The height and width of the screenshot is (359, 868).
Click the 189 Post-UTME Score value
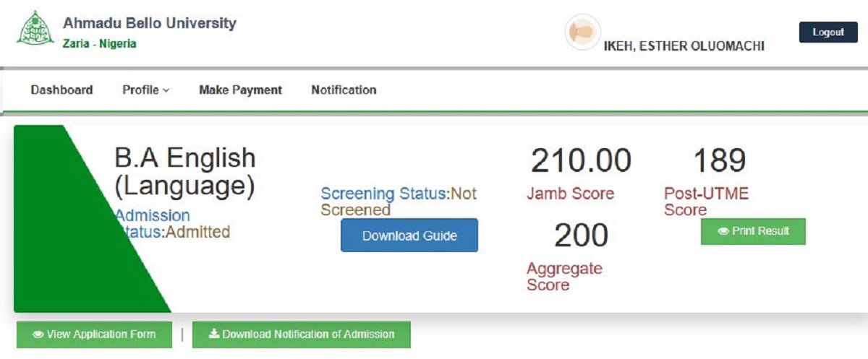click(x=720, y=161)
